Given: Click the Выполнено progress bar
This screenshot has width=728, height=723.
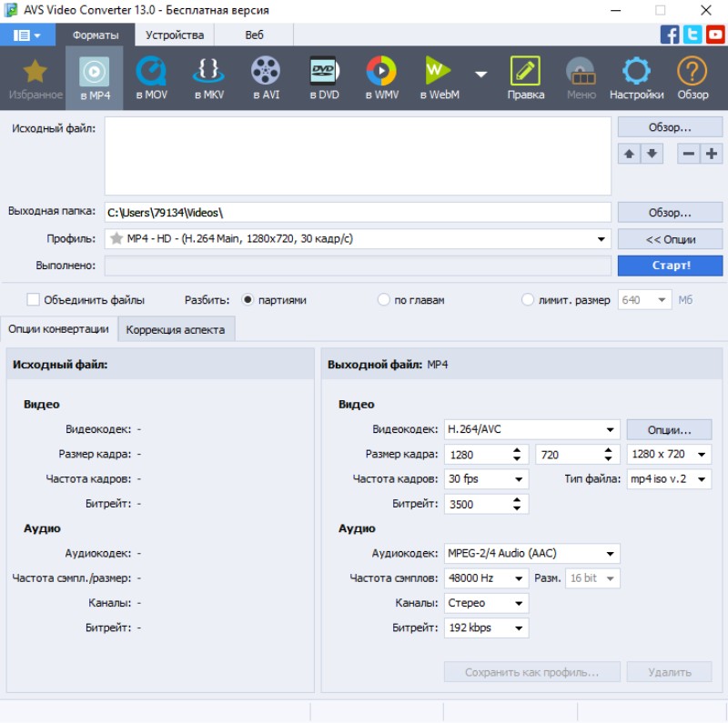Looking at the screenshot, I should pos(358,266).
